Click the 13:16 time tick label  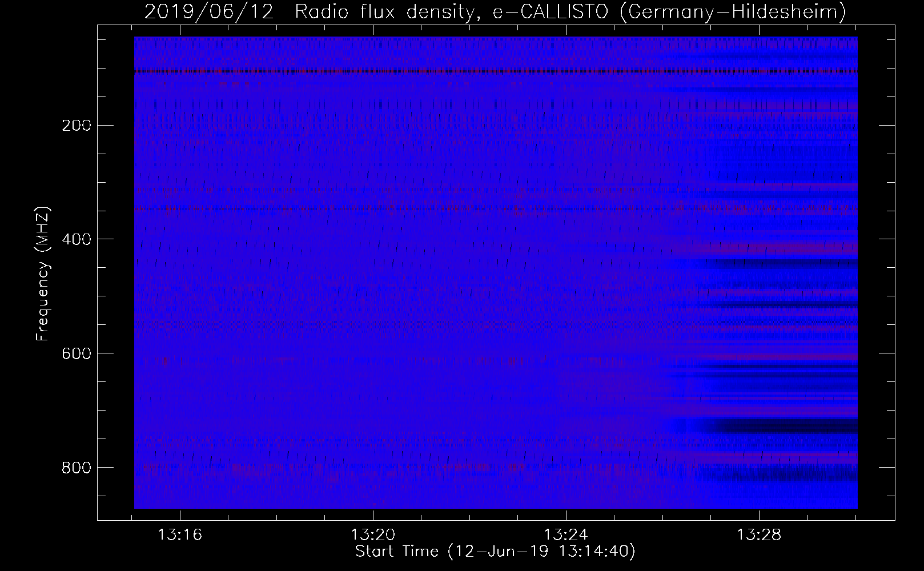pos(180,535)
